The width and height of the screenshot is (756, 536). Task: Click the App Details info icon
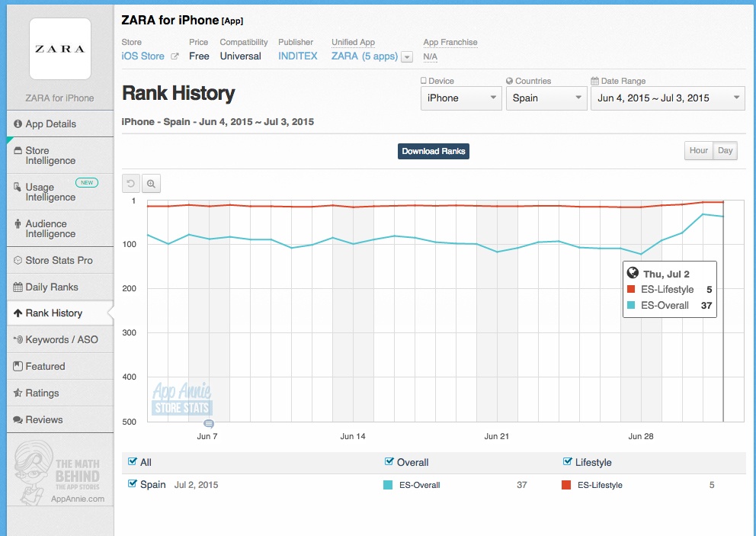click(18, 124)
